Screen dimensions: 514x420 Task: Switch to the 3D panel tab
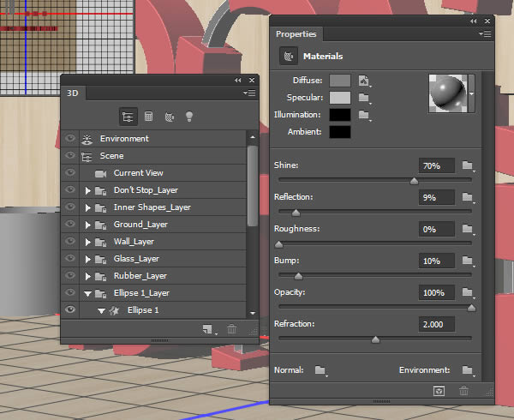73,93
